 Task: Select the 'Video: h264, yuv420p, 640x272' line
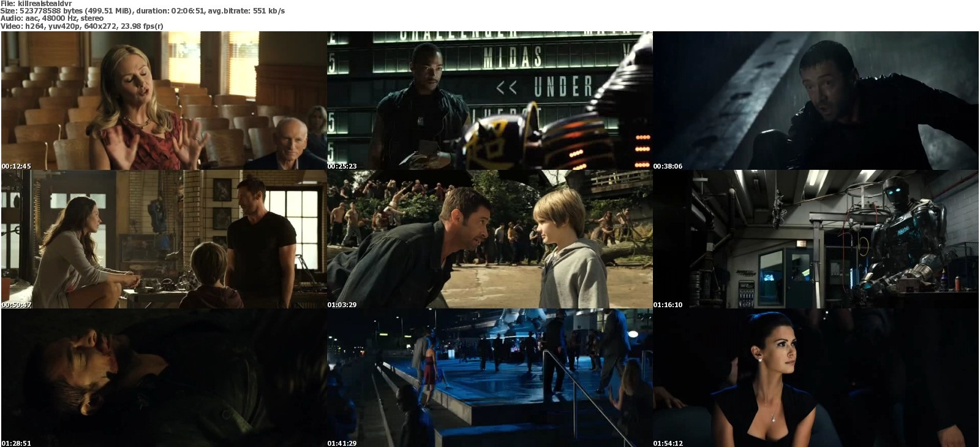(x=82, y=26)
